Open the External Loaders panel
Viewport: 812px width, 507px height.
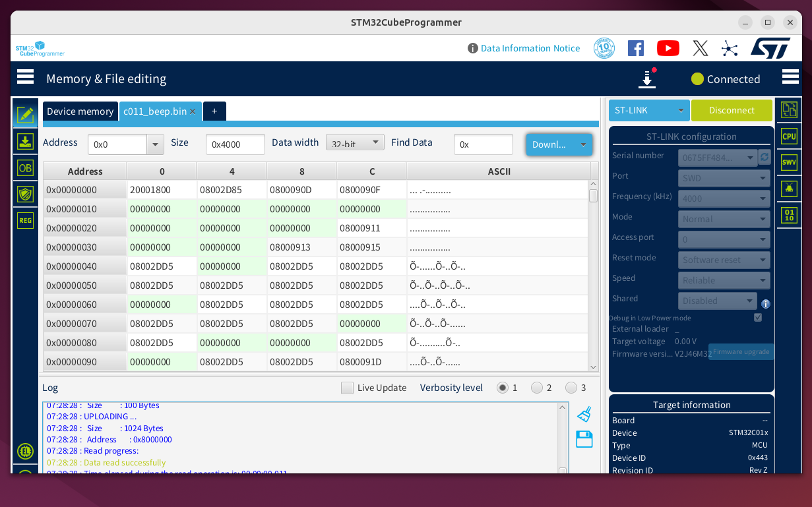tap(25, 452)
